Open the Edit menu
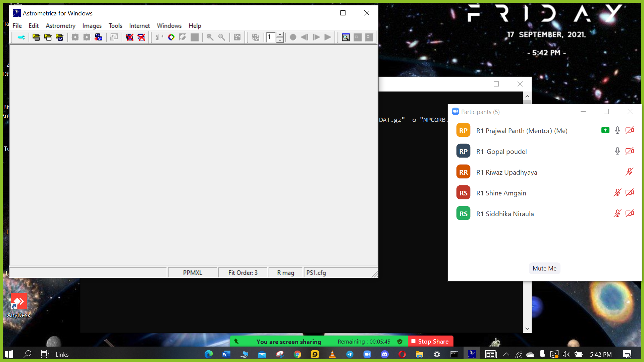Image resolution: width=644 pixels, height=362 pixels. 34,26
